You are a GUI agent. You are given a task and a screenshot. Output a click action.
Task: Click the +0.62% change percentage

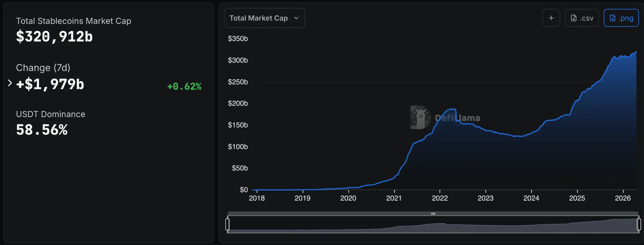point(184,86)
